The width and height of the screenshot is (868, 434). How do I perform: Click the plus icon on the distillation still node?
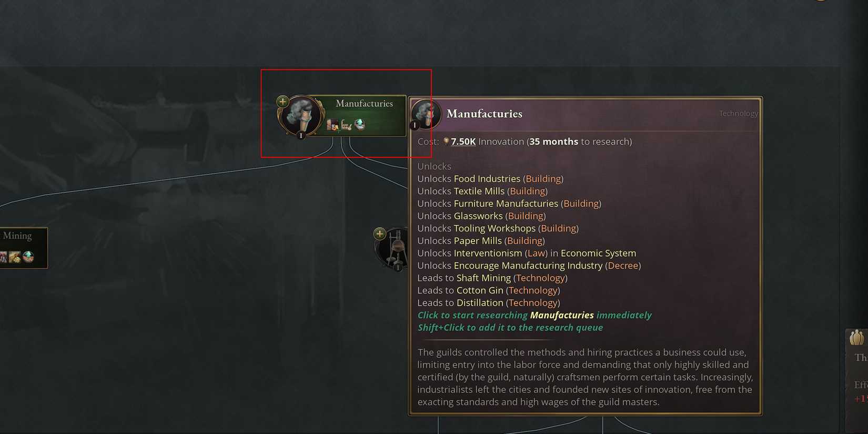(379, 234)
